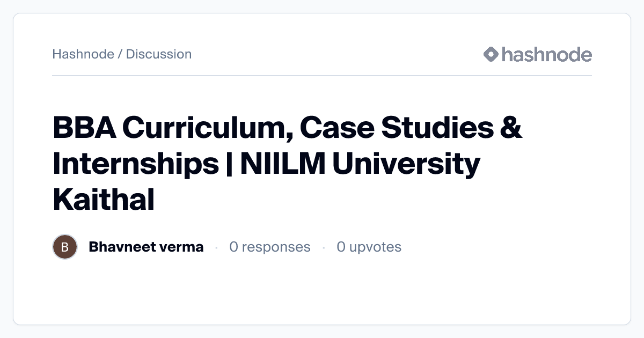The height and width of the screenshot is (338, 644).
Task: Open the Hashnode breadcrumb link
Action: coord(83,54)
